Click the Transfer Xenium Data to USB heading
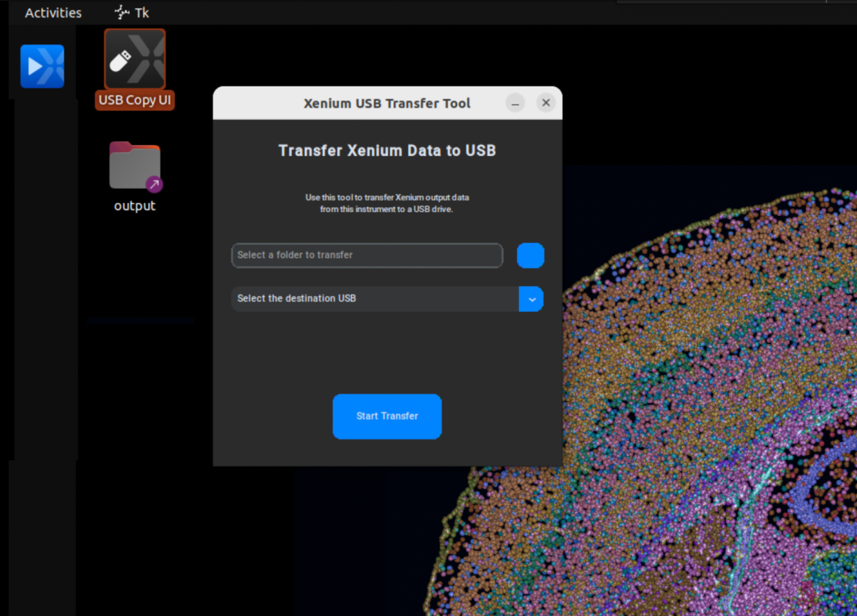The height and width of the screenshot is (616, 857). point(387,151)
